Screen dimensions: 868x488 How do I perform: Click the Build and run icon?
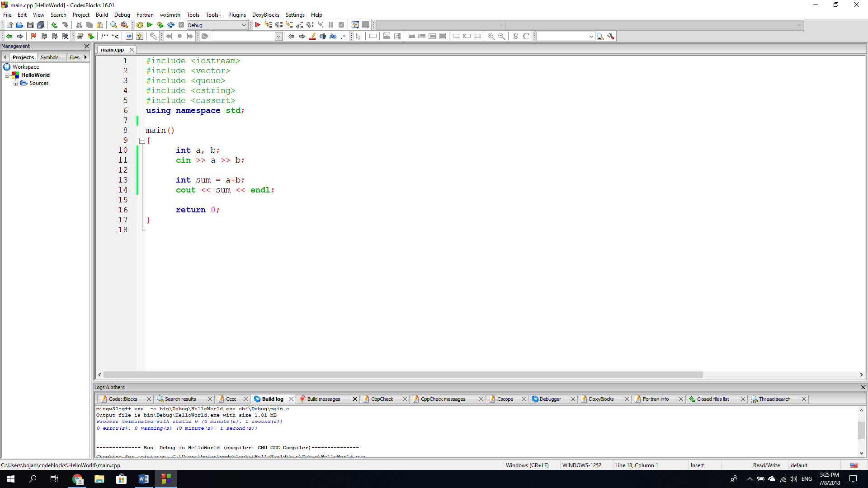click(160, 25)
